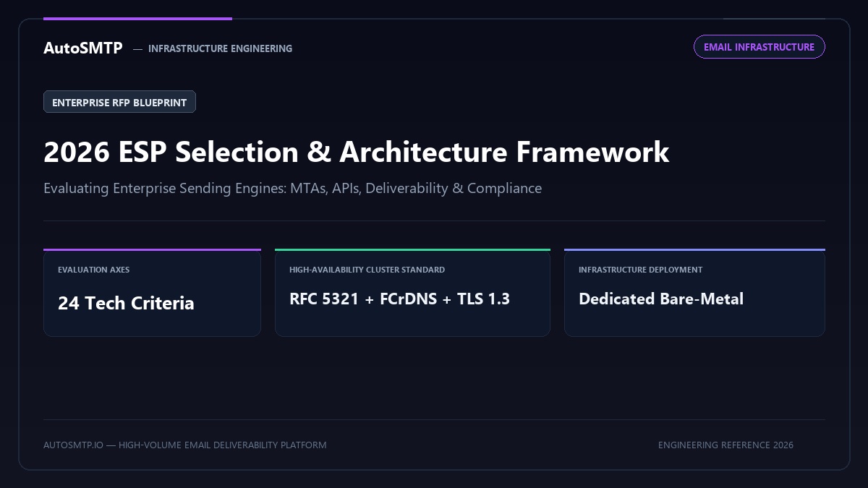The width and height of the screenshot is (868, 488).
Task: Select the INFRASTRUCTURE ENGINEERING header label
Action: tap(220, 48)
